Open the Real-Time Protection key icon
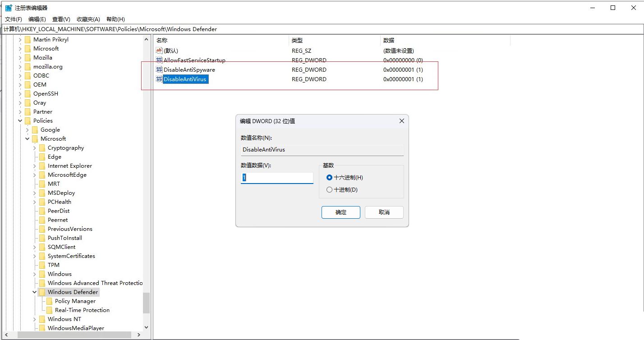This screenshot has height=340, width=644. point(50,310)
